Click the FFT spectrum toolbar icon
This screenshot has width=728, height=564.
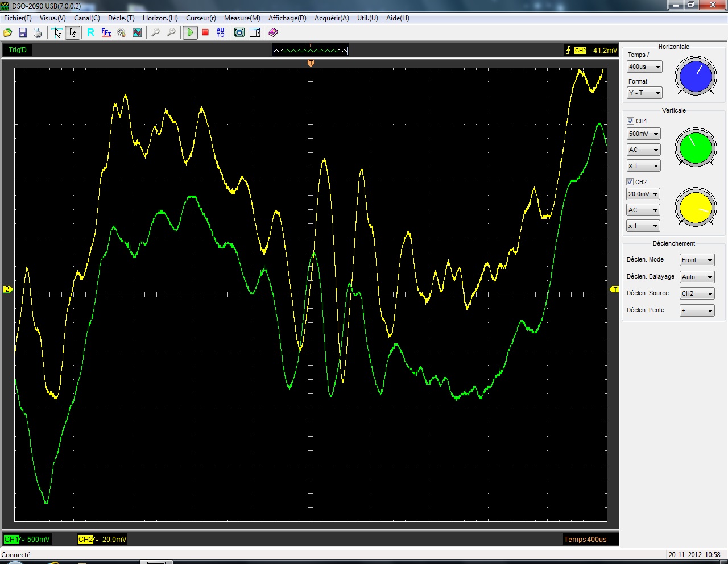pyautogui.click(x=106, y=33)
